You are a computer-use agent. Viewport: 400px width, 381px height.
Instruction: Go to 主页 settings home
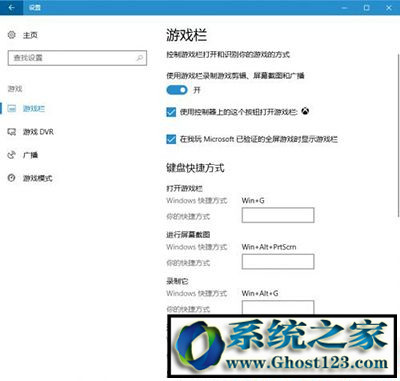pos(30,35)
